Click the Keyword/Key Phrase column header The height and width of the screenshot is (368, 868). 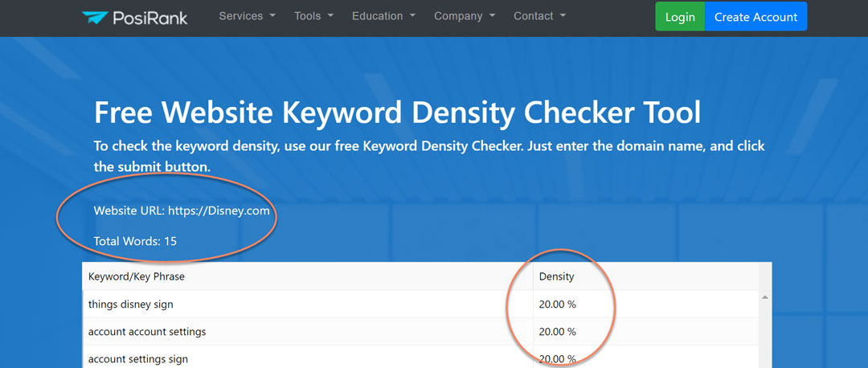(x=137, y=276)
